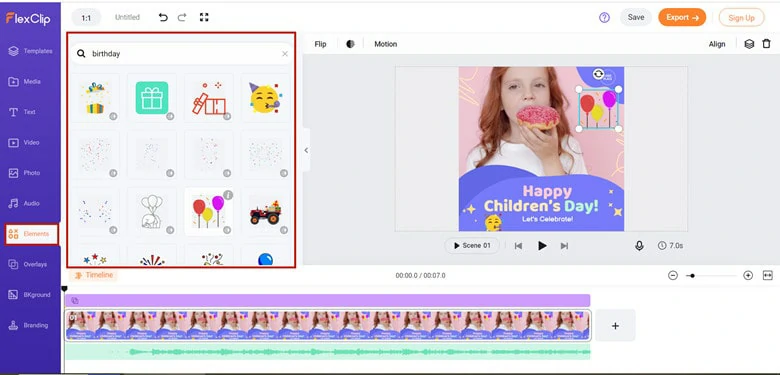Open the opacity half-circle icon
The width and height of the screenshot is (780, 375).
[x=350, y=44]
